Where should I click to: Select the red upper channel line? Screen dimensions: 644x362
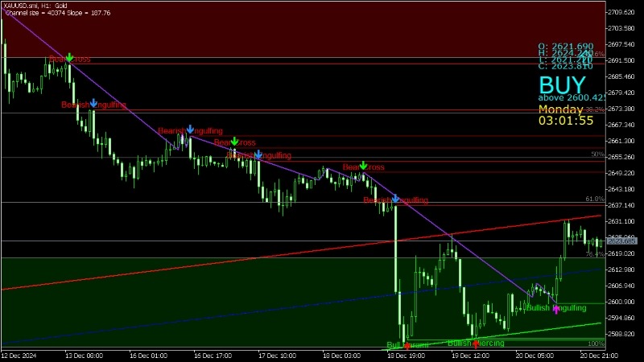pyautogui.click(x=301, y=252)
